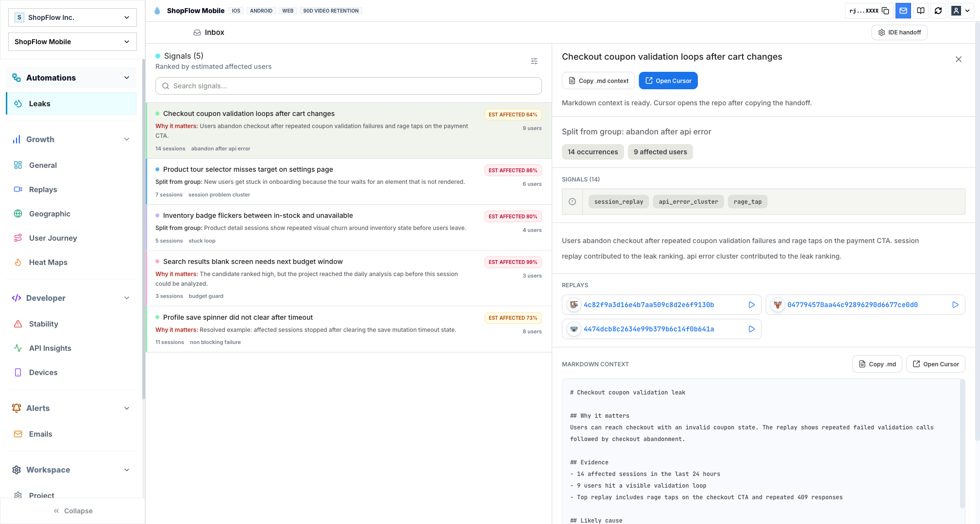Collapse the Developer section
This screenshot has height=524, width=980.
(127, 298)
